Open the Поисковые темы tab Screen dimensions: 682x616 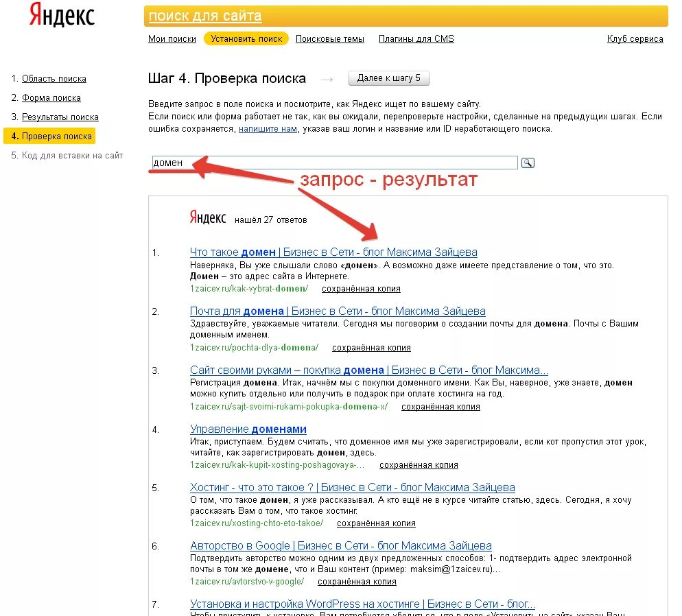(x=330, y=38)
